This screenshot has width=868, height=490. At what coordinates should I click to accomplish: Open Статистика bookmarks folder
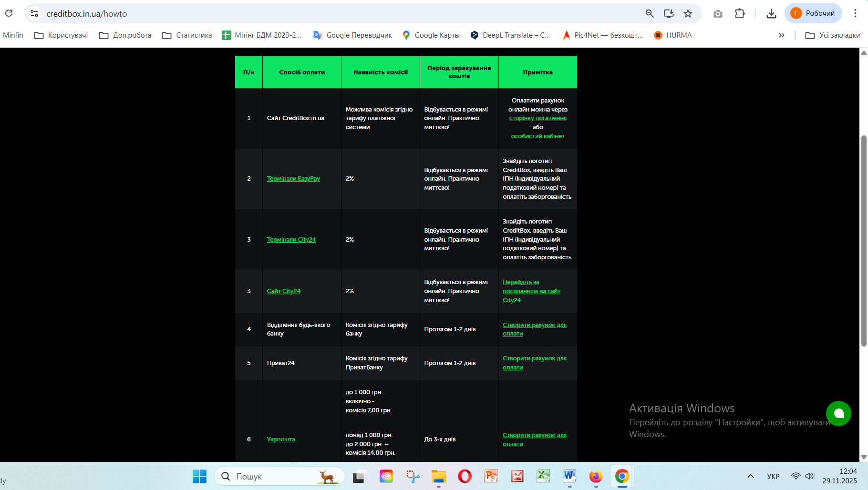coord(187,35)
